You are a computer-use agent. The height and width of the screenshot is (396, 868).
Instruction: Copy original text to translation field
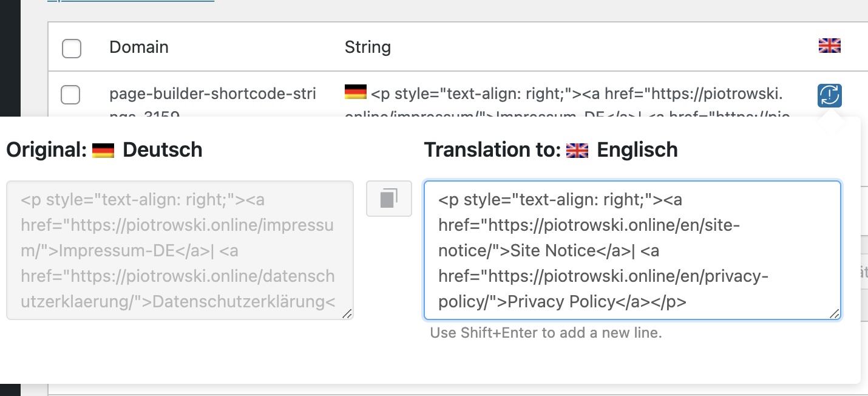(x=389, y=199)
